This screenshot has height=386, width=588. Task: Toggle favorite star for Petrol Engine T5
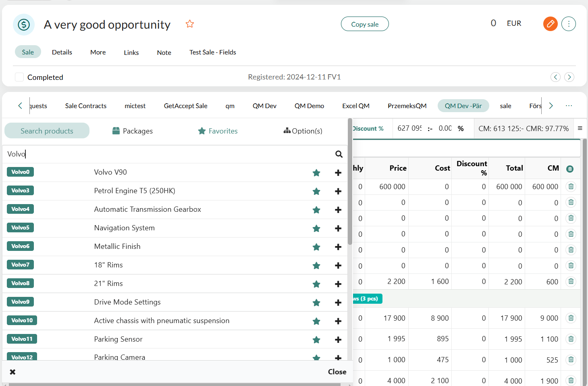(316, 191)
